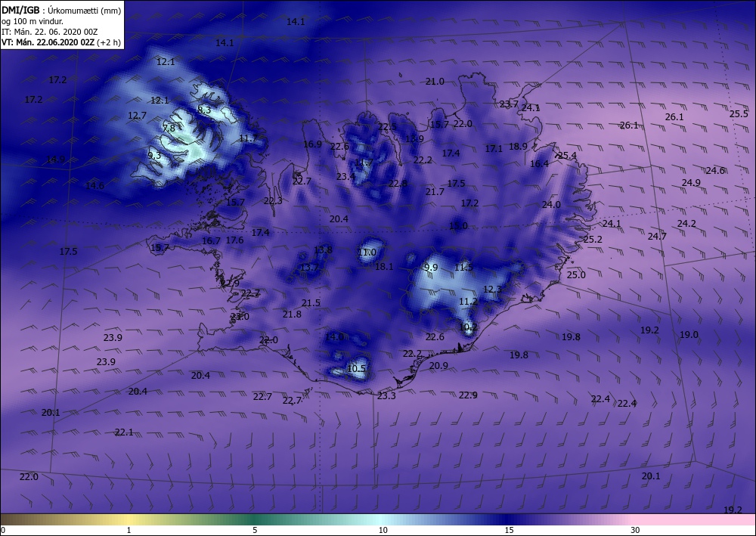
Task: Click the 'DMI/IGB : Úrkomumætti (mm)' title text
Action: pyautogui.click(x=61, y=11)
